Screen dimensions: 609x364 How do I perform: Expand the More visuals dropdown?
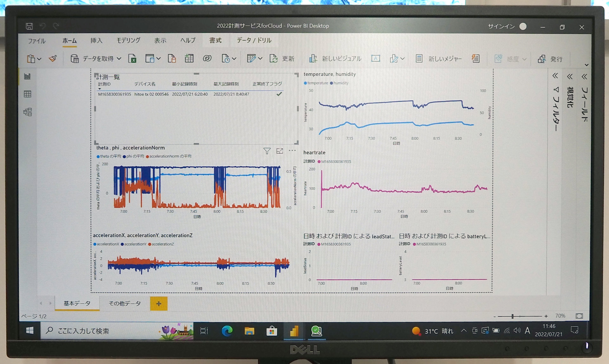coord(403,59)
